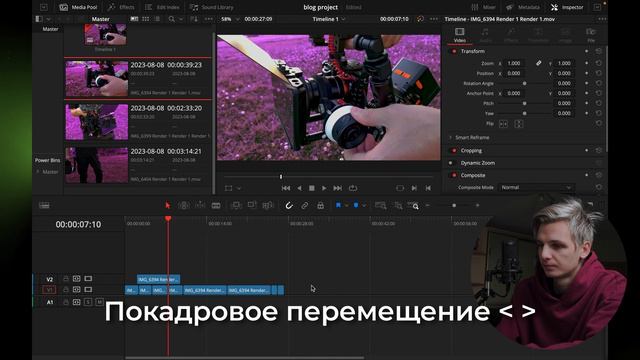Viewport: 640px width, 360px height.
Task: Select the Blade Edit Mode tool
Action: pyautogui.click(x=216, y=205)
